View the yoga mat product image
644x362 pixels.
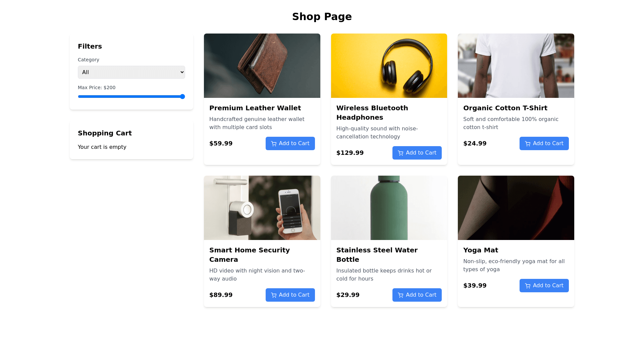[516, 208]
